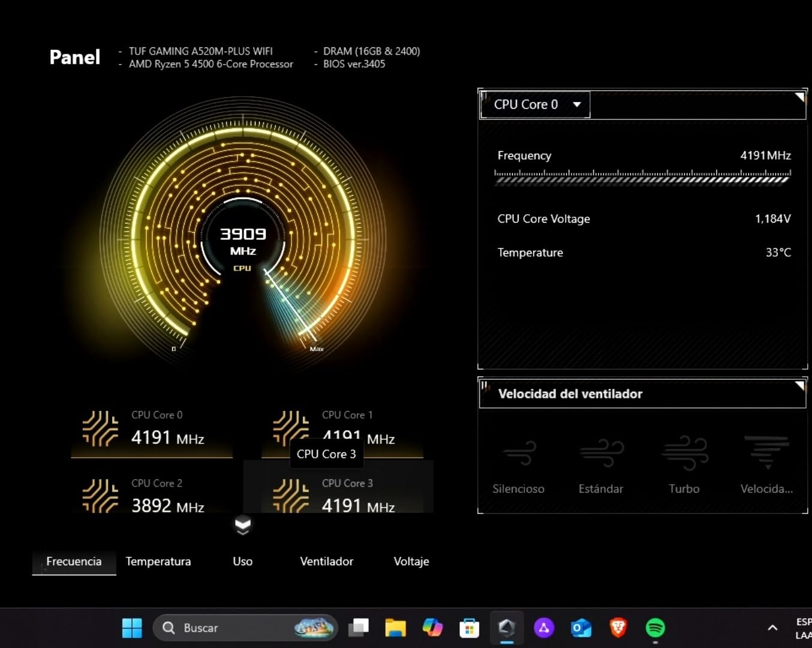Switch to the Temperatura tab

tap(158, 562)
